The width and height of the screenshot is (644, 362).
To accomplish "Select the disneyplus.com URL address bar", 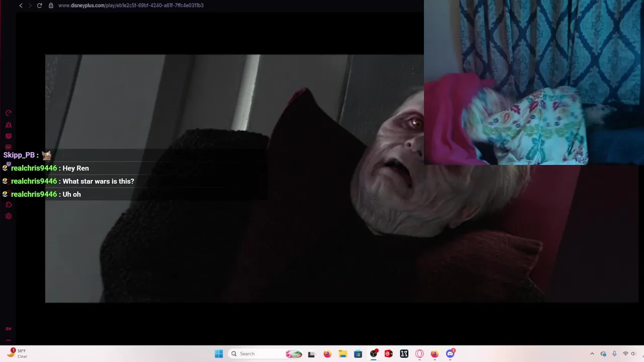I will pyautogui.click(x=131, y=6).
